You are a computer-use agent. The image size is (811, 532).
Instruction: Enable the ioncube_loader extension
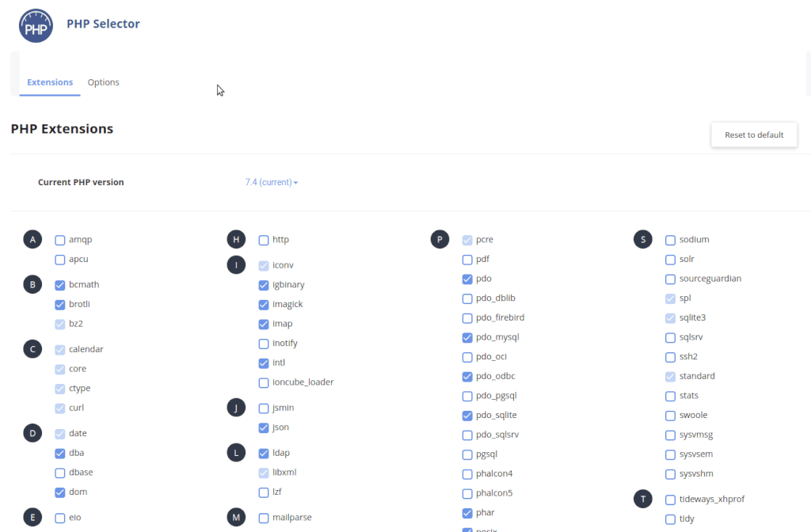pos(263,382)
